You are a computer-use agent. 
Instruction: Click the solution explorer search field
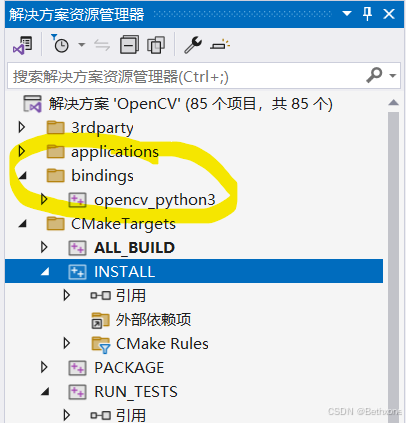(x=187, y=76)
